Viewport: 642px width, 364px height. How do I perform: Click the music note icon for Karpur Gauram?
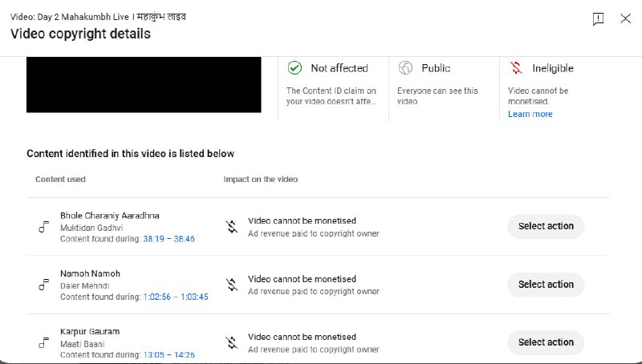click(44, 342)
